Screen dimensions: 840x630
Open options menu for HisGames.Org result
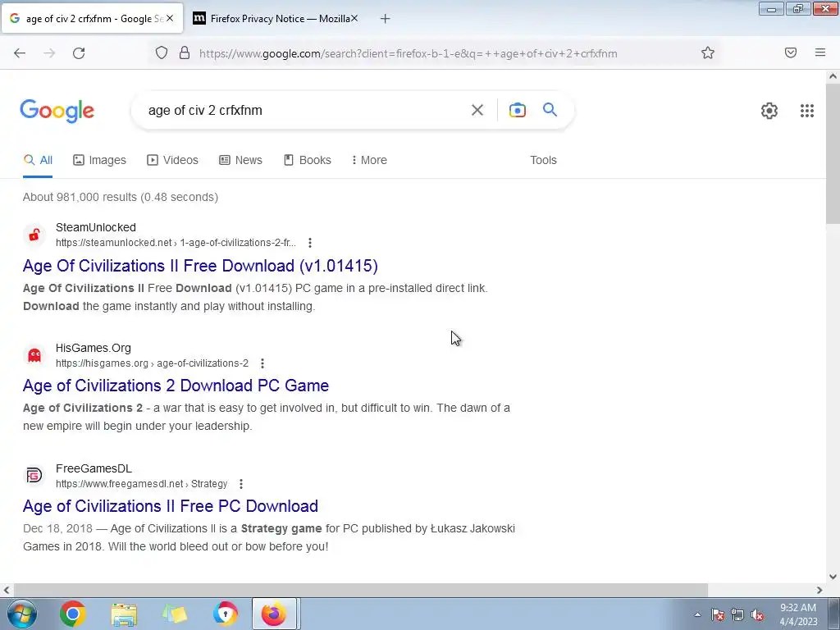coord(262,363)
